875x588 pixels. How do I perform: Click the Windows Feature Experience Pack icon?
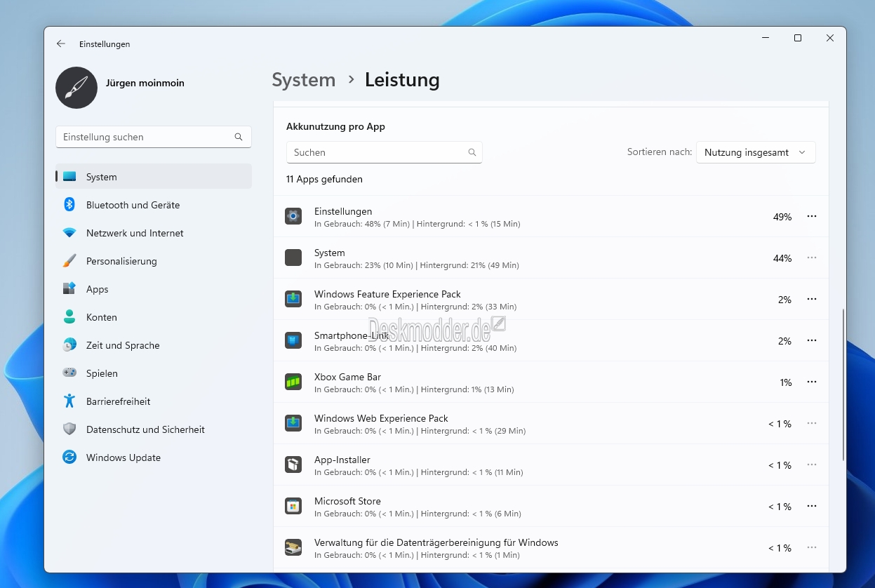tap(293, 299)
